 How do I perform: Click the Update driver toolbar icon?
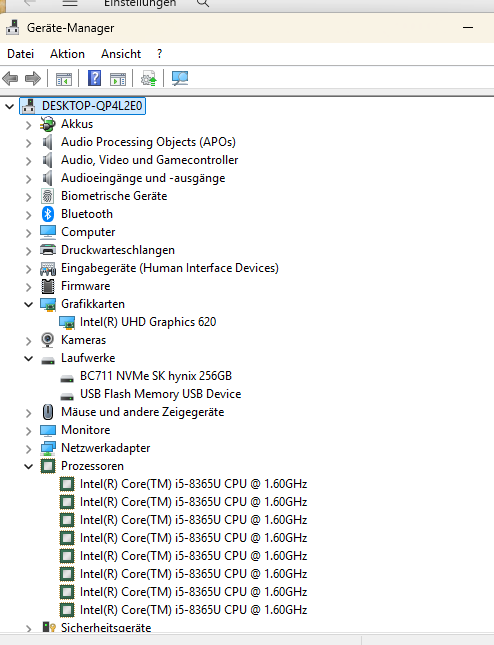(148, 78)
